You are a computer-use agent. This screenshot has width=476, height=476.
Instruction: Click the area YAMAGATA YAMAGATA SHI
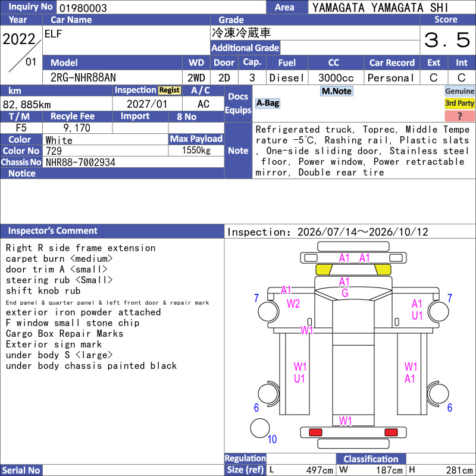[x=380, y=8]
